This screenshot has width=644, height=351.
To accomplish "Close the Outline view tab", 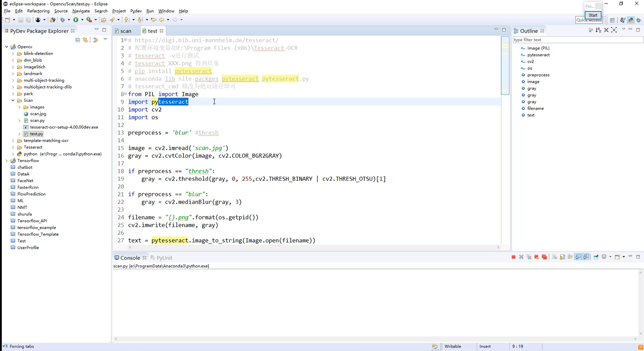I will pyautogui.click(x=542, y=31).
